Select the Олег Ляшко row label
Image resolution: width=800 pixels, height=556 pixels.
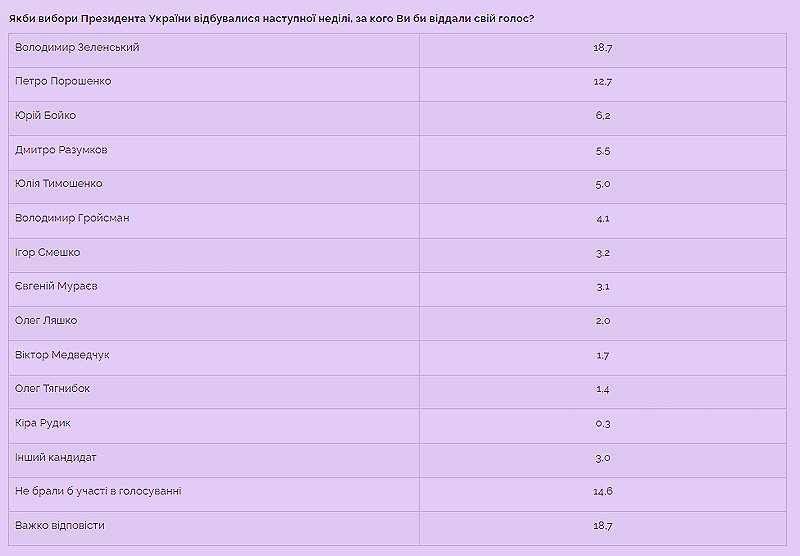click(46, 321)
